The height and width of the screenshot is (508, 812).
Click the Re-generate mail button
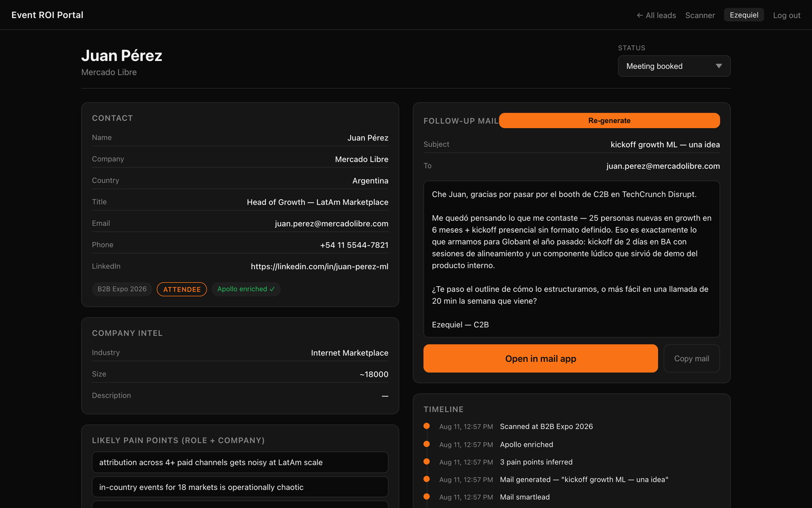609,120
